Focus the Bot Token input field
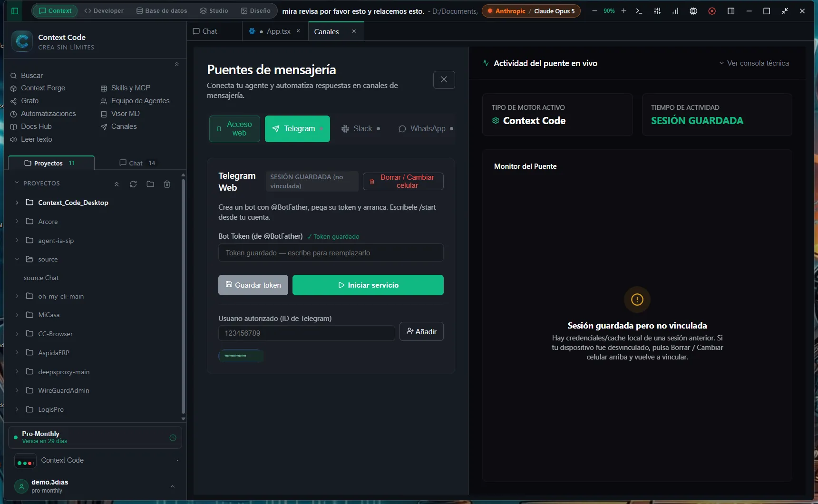The image size is (818, 504). coord(331,253)
